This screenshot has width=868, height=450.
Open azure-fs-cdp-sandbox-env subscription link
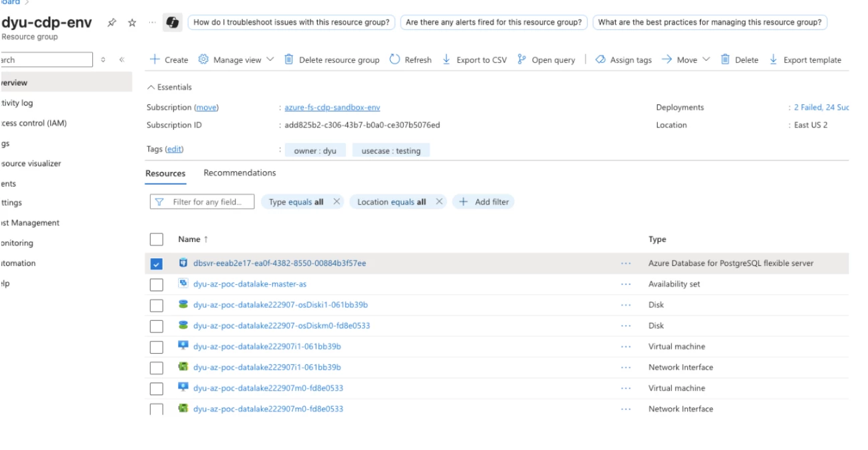click(333, 108)
